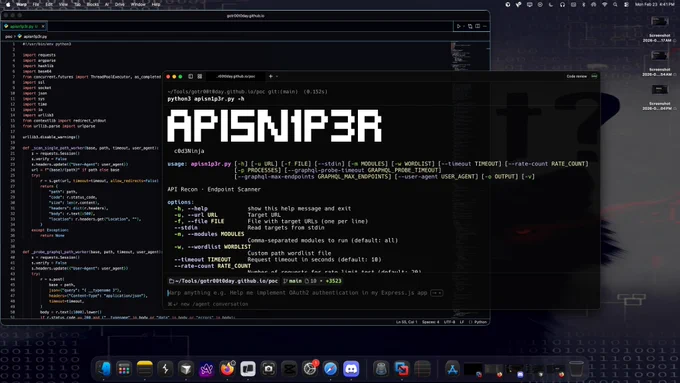
Task: Open the CapCut icon in Dock
Action: point(289,369)
